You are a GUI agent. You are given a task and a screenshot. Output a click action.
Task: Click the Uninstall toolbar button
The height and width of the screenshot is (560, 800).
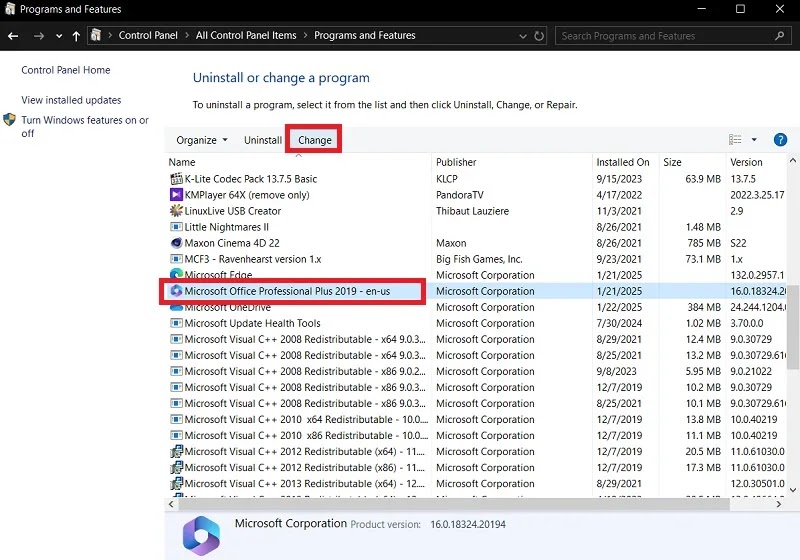(x=263, y=140)
